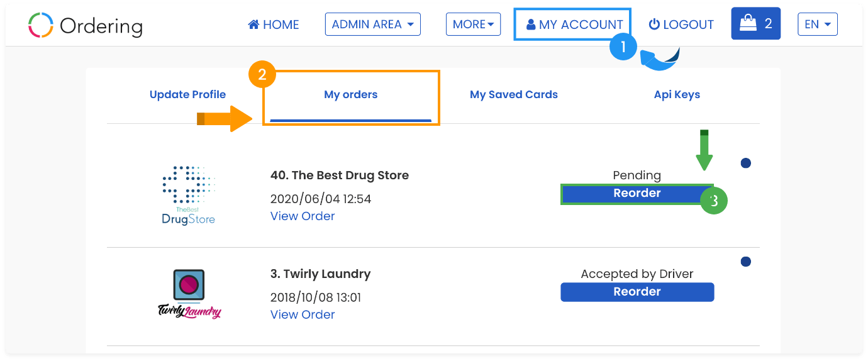Expand the ADMIN AREA dropdown
868x361 pixels.
point(373,24)
